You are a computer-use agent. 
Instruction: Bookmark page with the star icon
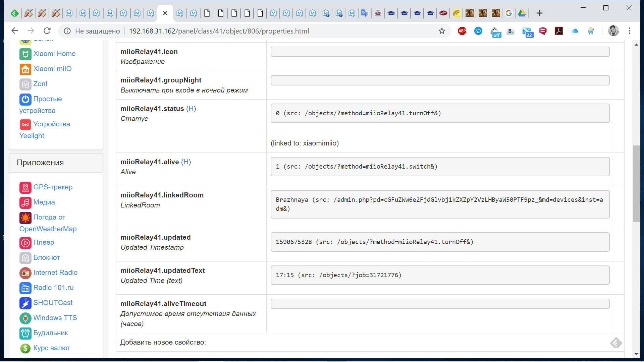pyautogui.click(x=442, y=31)
